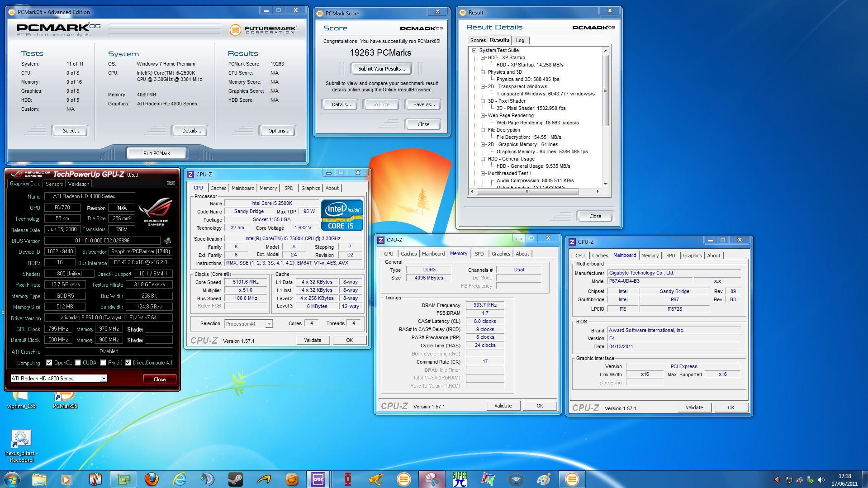Screen dimensions: 868x488
Task: Open the wprime_155 desktop shortcut
Action: (x=21, y=400)
